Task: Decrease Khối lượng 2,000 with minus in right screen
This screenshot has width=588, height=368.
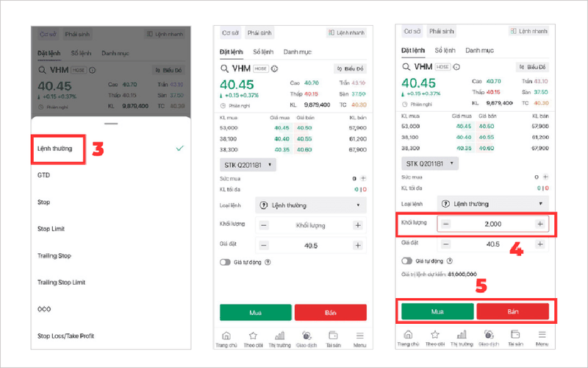Action: click(x=445, y=224)
